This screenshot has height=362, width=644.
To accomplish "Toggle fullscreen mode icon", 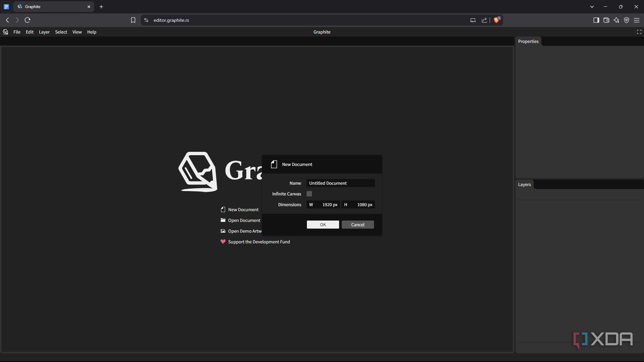I will pyautogui.click(x=639, y=32).
